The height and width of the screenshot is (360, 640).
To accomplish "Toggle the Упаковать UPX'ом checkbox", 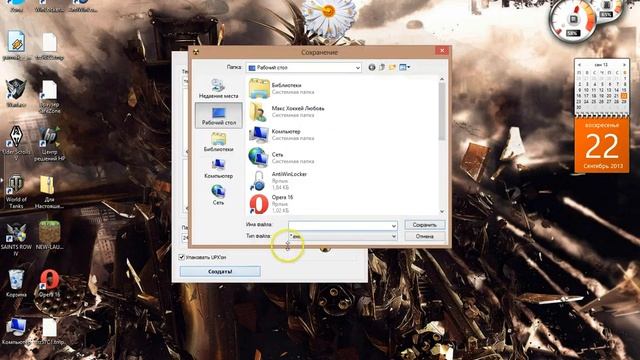I will click(x=182, y=257).
